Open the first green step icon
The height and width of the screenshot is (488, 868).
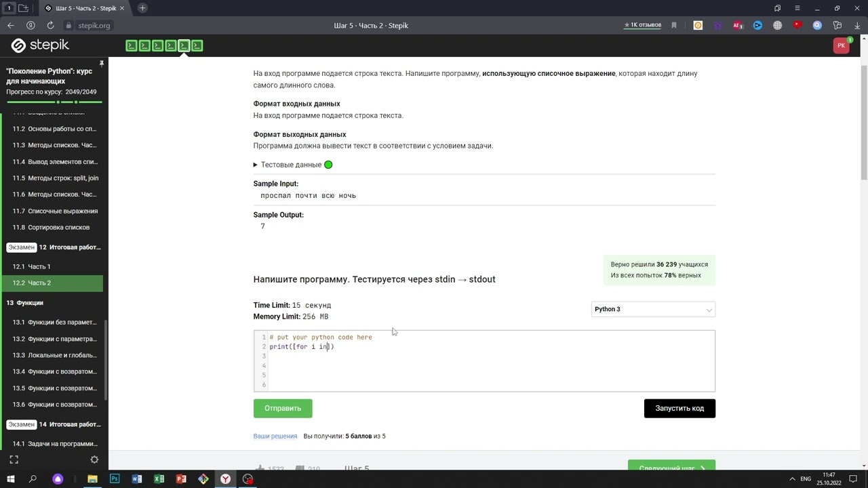pos(132,45)
